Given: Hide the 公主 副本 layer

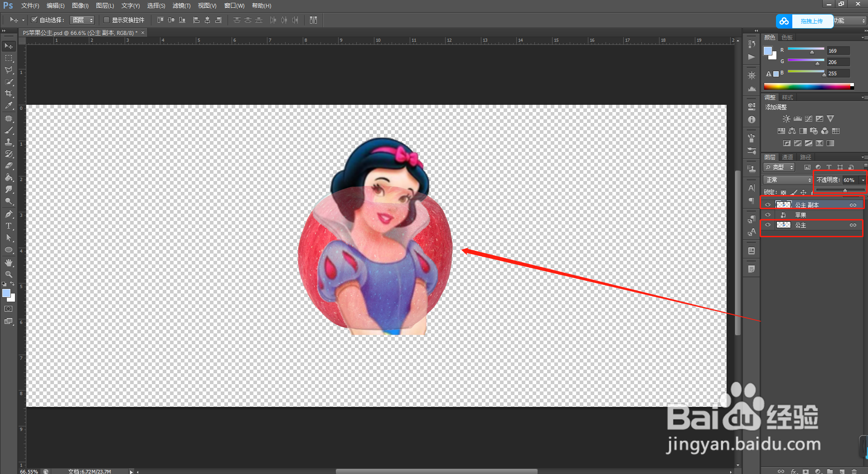Looking at the screenshot, I should pyautogui.click(x=767, y=205).
